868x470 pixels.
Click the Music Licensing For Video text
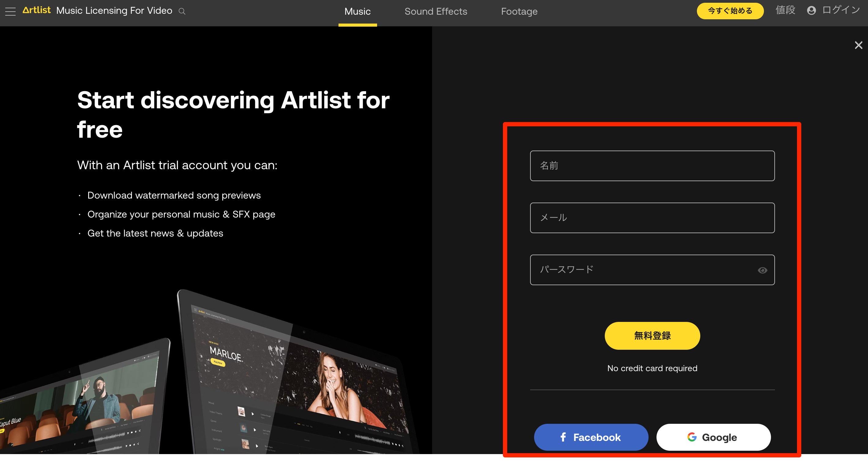(x=114, y=10)
